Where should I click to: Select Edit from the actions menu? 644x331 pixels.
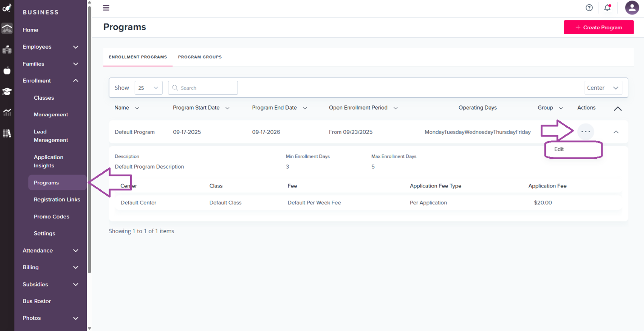559,149
